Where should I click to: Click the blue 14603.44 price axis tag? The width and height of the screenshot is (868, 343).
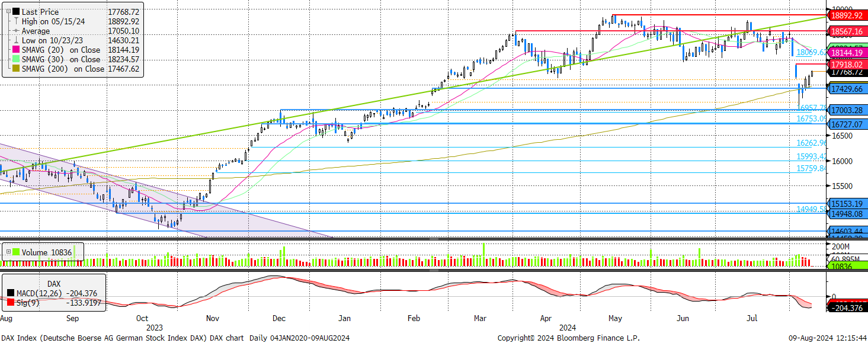(846, 231)
